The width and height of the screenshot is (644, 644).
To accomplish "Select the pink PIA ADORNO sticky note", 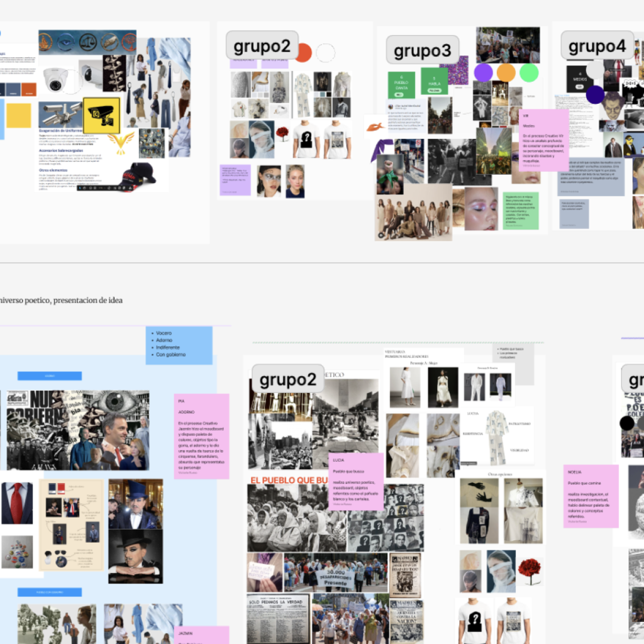I will pyautogui.click(x=201, y=436).
